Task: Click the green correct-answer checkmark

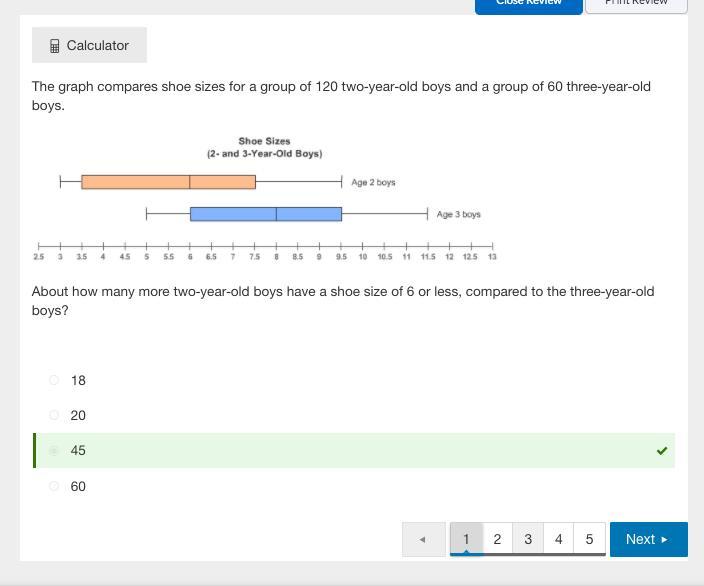Action: tap(662, 451)
